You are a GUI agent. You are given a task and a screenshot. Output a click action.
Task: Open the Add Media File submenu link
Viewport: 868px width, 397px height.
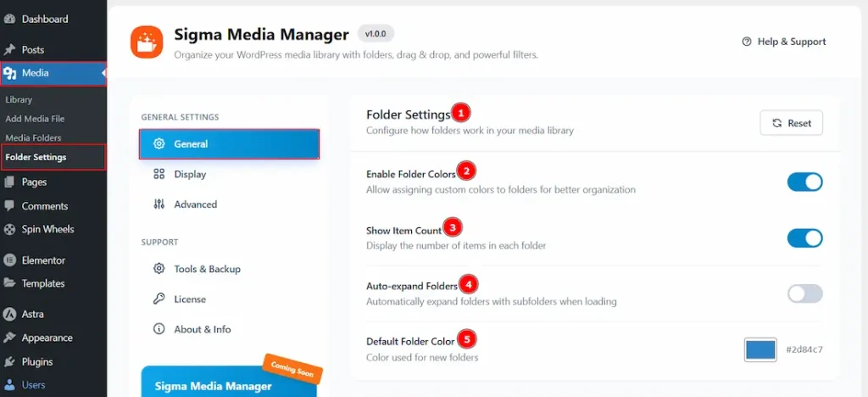click(x=35, y=119)
